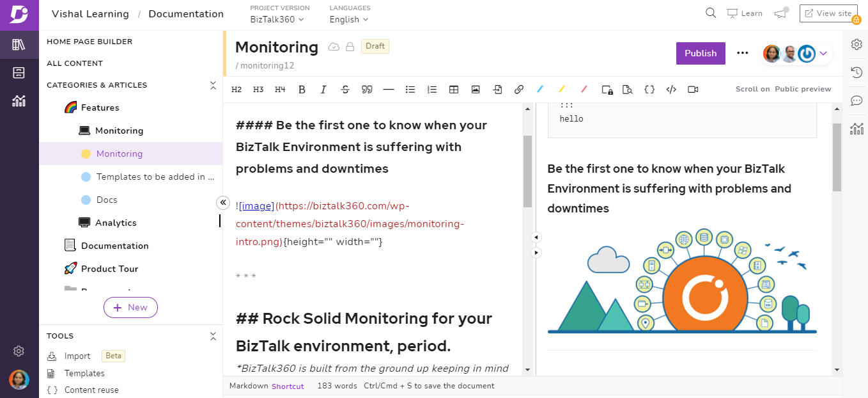The width and height of the screenshot is (868, 398).
Task: Insert a hyperlink
Action: 519,90
